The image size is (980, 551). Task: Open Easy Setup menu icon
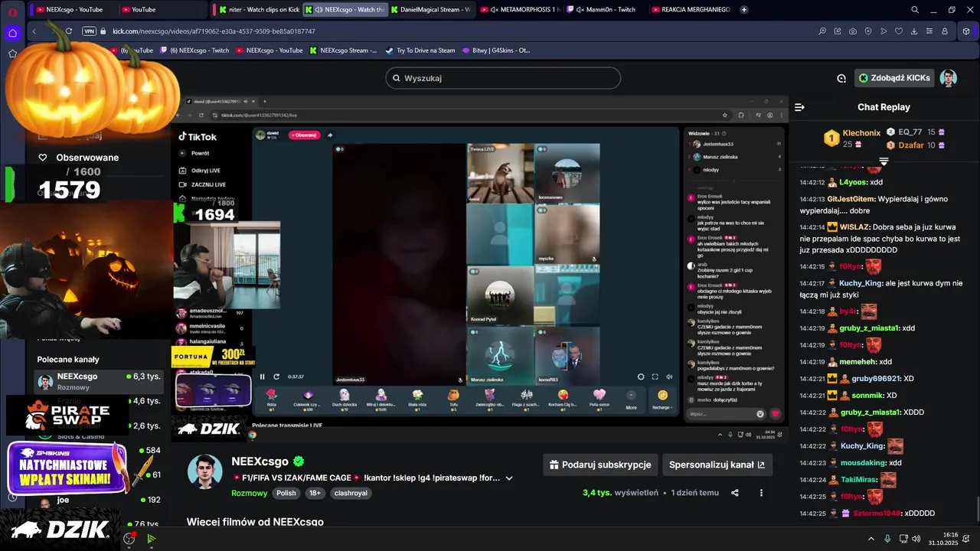click(x=929, y=31)
